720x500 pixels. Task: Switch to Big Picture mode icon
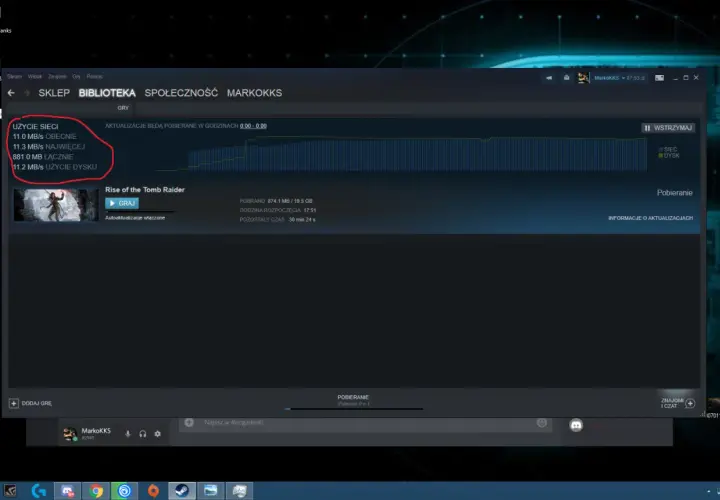[659, 78]
